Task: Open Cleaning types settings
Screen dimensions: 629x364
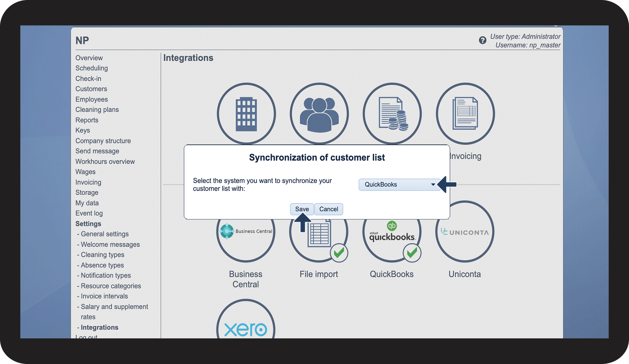Action: point(103,255)
